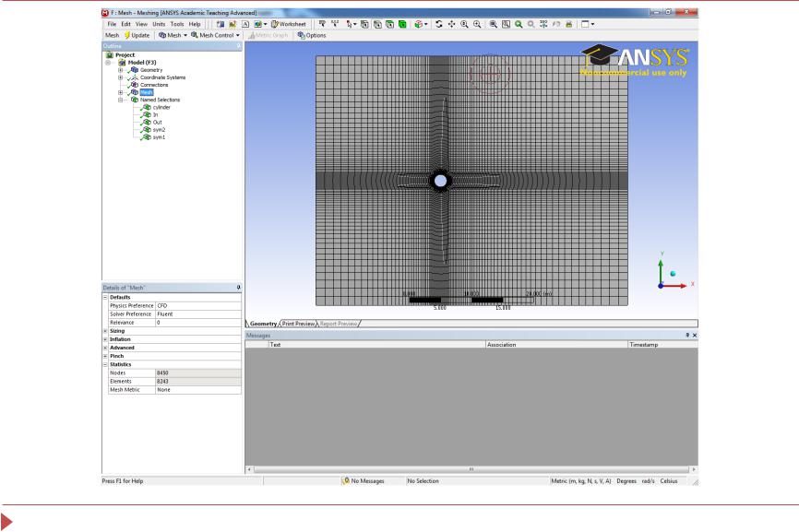The width and height of the screenshot is (799, 532).
Task: Click the printer icon in toolbar
Action: coord(568,24)
